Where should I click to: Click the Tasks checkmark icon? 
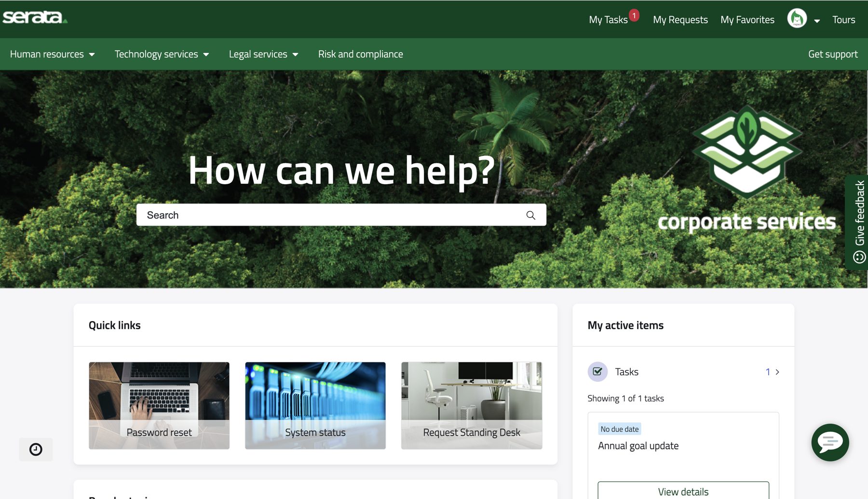coord(597,372)
